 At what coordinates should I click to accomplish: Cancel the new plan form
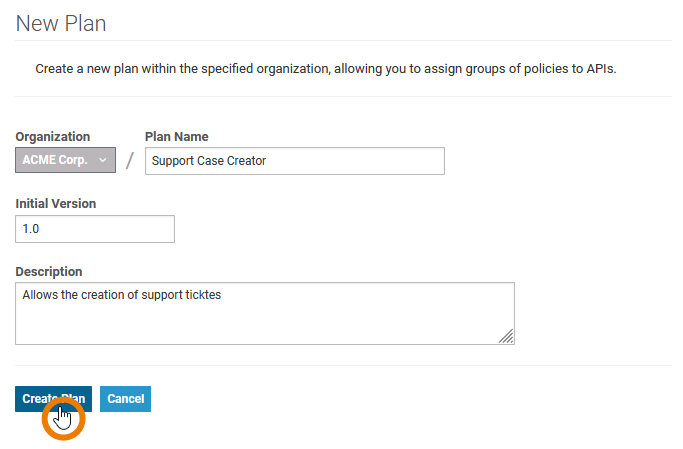[x=125, y=399]
